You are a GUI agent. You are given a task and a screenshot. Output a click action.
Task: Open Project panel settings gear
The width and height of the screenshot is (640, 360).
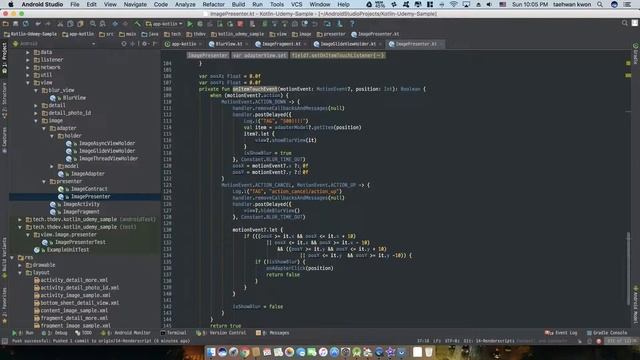pyautogui.click(x=144, y=44)
